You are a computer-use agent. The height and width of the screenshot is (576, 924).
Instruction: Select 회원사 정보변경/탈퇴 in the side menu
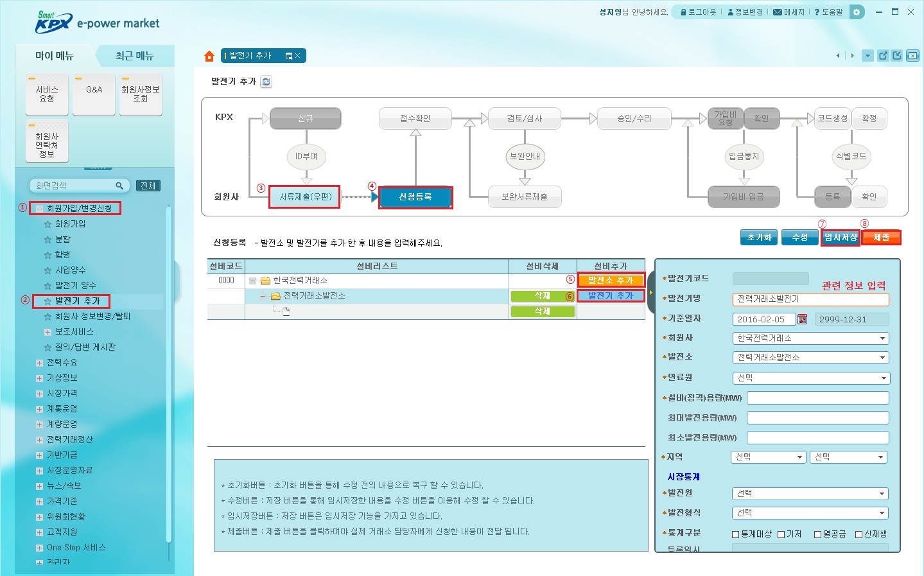coord(92,317)
